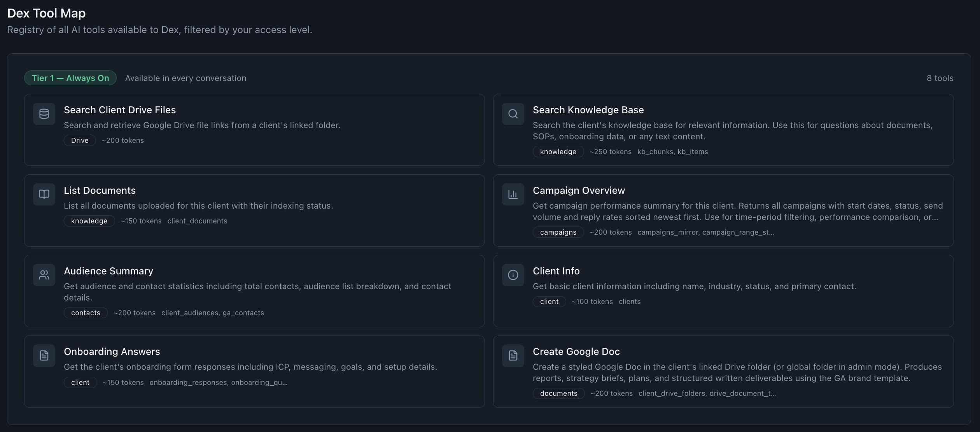Select the bar chart icon on Campaign Overview
Image resolution: width=980 pixels, height=432 pixels.
click(513, 194)
